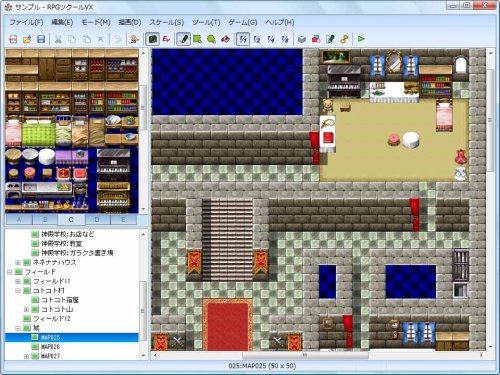Click the map list scroll down arrow

(x=143, y=356)
